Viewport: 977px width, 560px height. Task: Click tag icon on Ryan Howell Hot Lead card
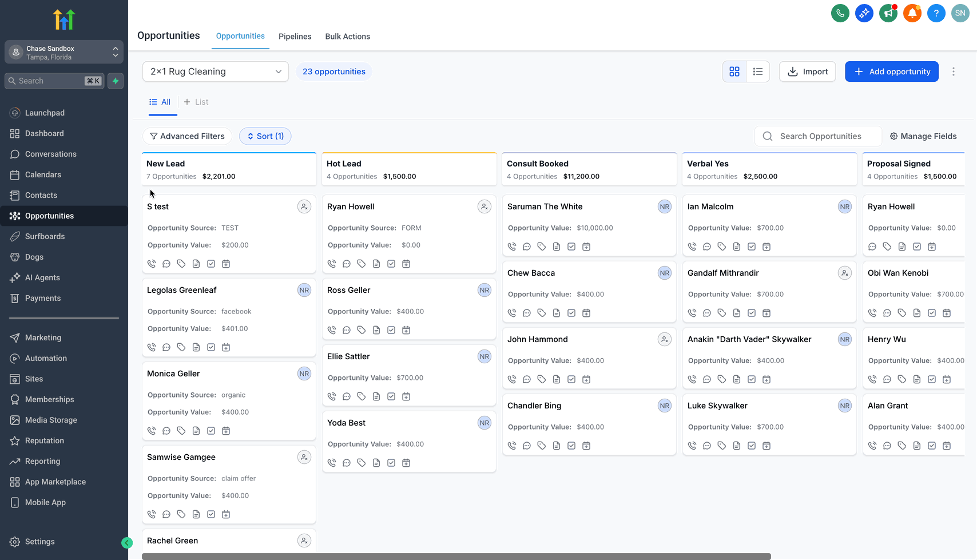pos(362,264)
